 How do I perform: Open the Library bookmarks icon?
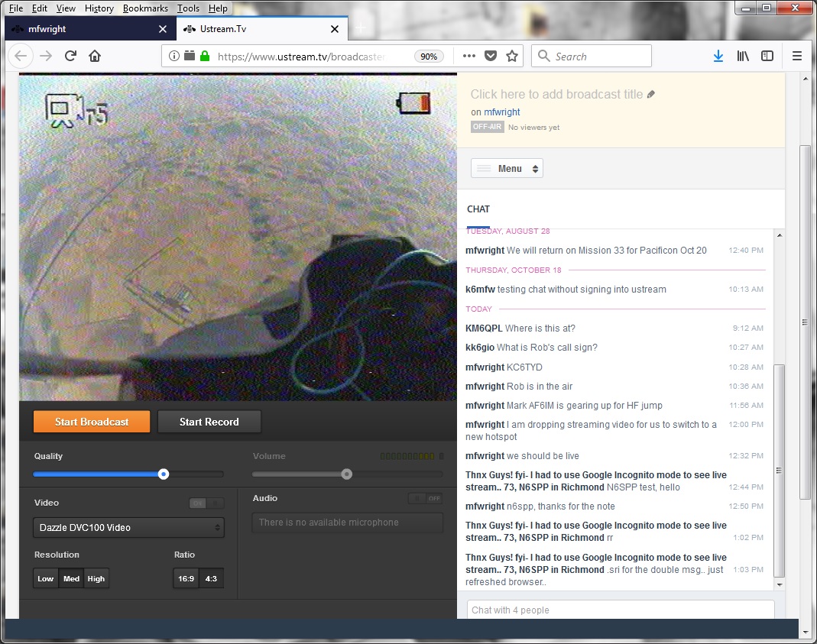pos(743,56)
